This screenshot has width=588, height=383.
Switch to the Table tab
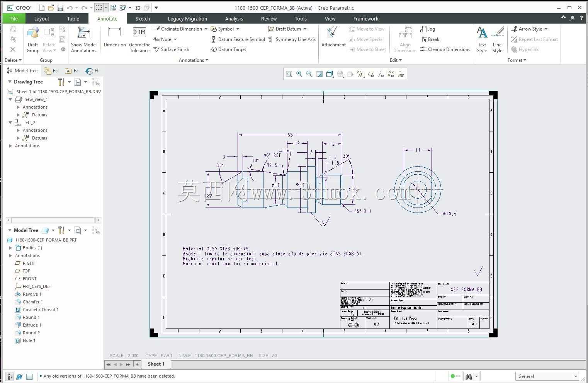click(x=73, y=19)
